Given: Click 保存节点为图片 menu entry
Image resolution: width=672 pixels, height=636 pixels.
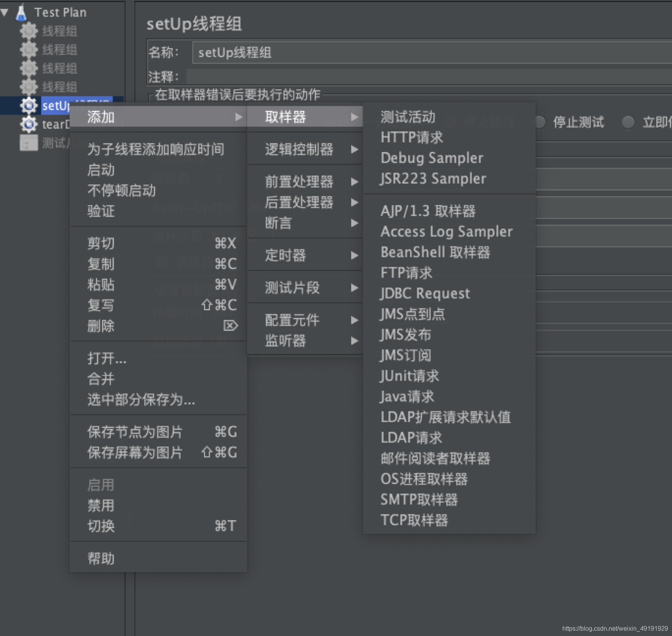Looking at the screenshot, I should coord(158,432).
